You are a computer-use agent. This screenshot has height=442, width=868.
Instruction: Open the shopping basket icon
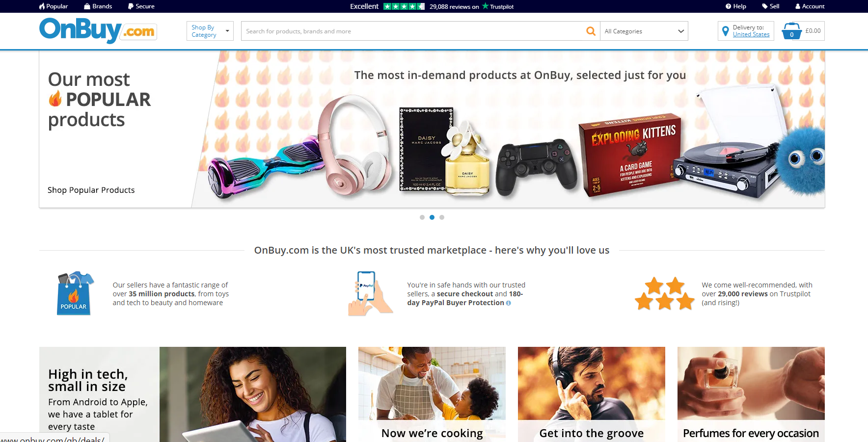[x=791, y=31]
